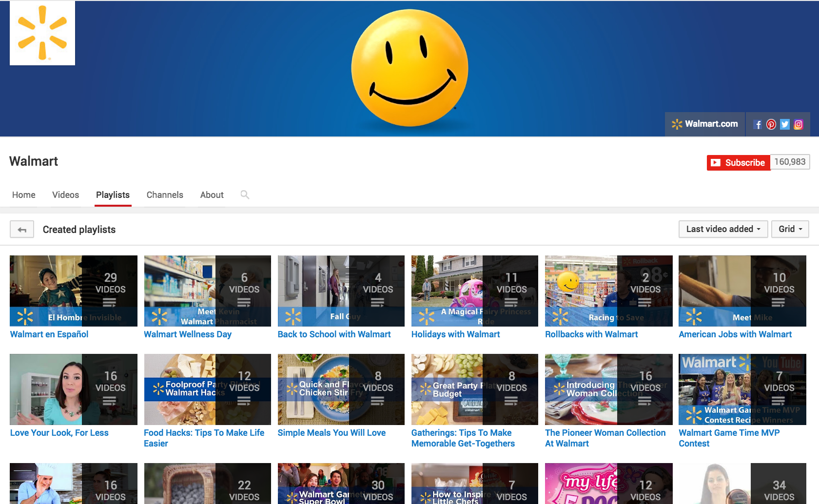The height and width of the screenshot is (504, 819).
Task: Go to the Home tab
Action: tap(24, 195)
